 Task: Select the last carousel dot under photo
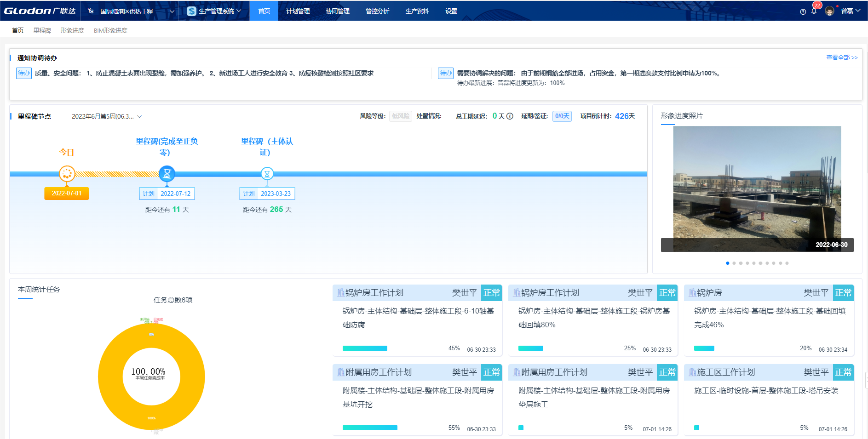[787, 263]
